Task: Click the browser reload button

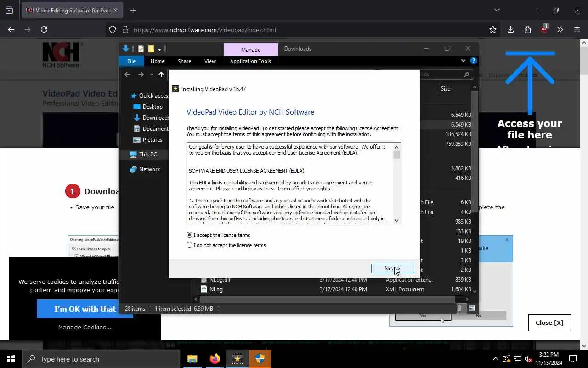Action: 44,29
